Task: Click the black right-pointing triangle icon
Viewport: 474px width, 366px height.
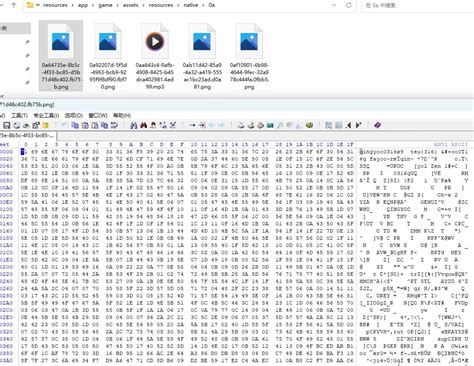Action: tap(358, 125)
